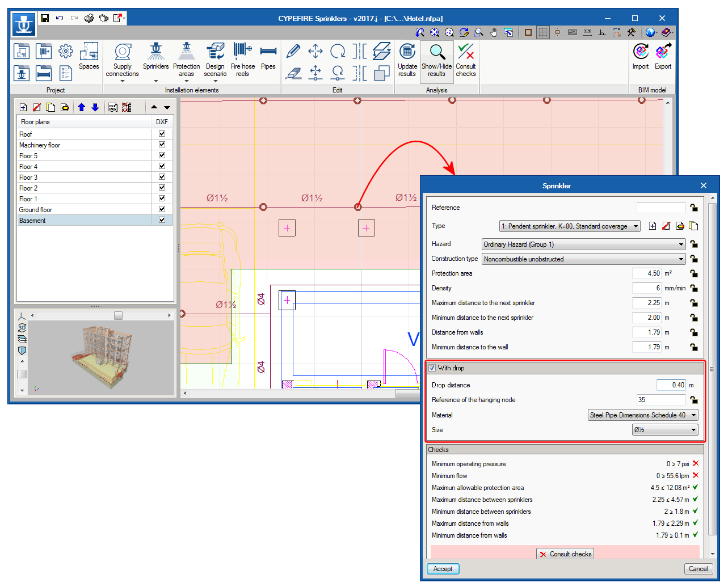Open the sprinkler Type dropdown
This screenshot has width=728, height=587.
pyautogui.click(x=570, y=226)
